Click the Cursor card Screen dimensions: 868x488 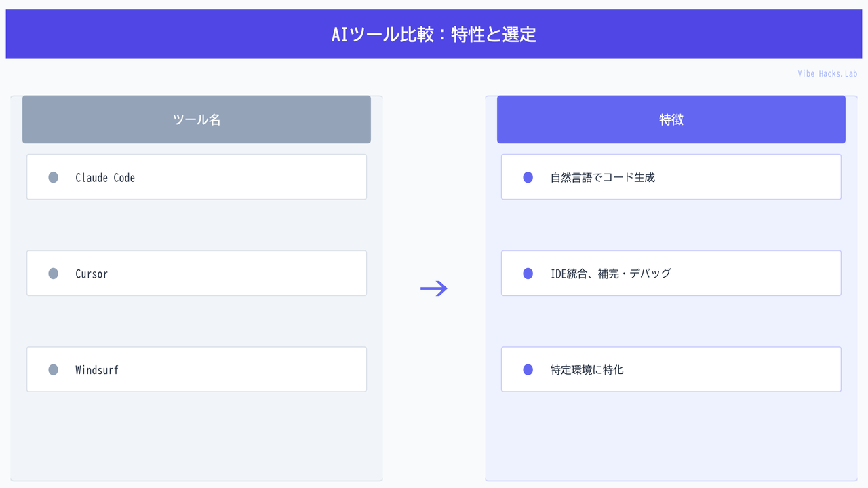(x=197, y=274)
